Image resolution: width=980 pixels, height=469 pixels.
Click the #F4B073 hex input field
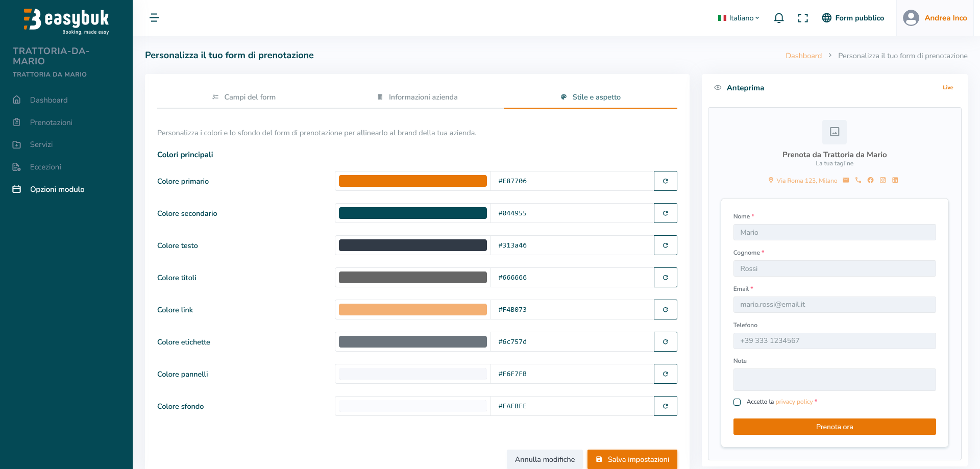tap(572, 310)
